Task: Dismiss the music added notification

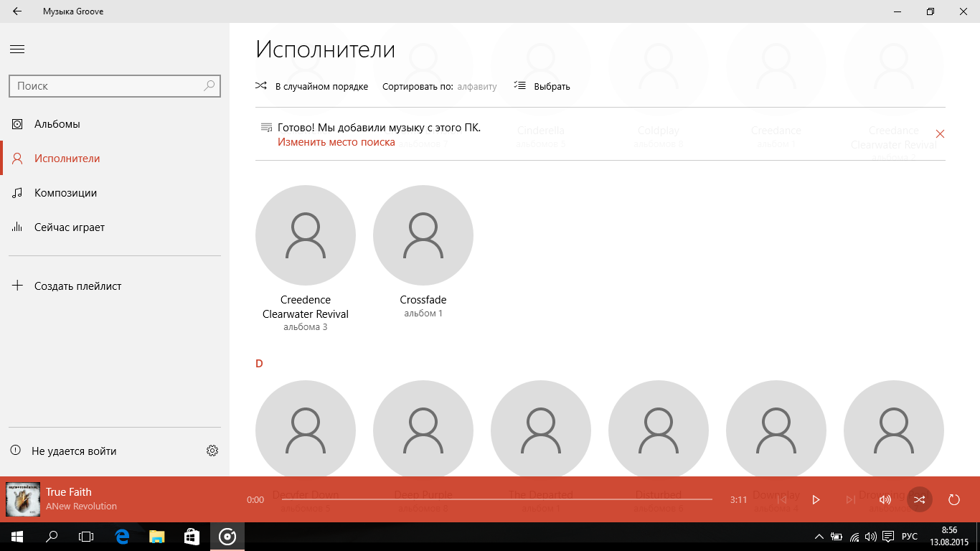Action: click(941, 134)
